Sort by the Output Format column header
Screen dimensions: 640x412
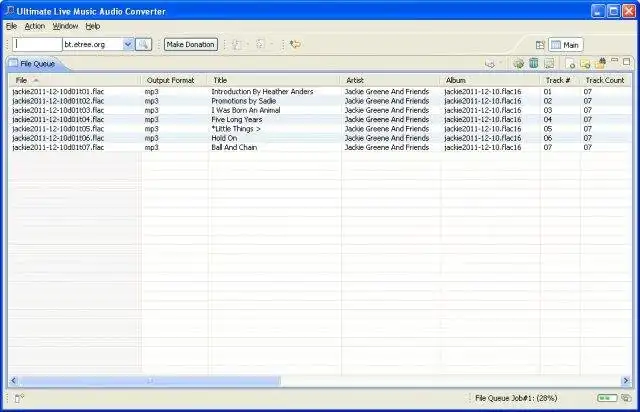tap(173, 80)
